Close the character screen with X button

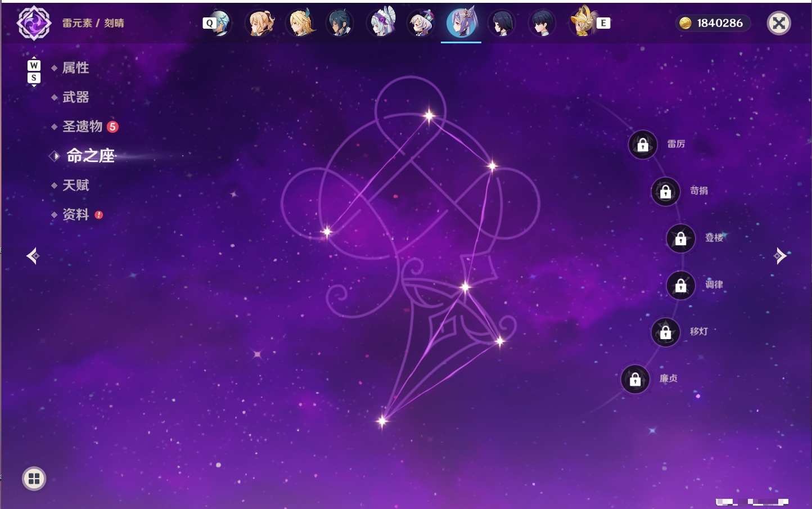point(779,23)
